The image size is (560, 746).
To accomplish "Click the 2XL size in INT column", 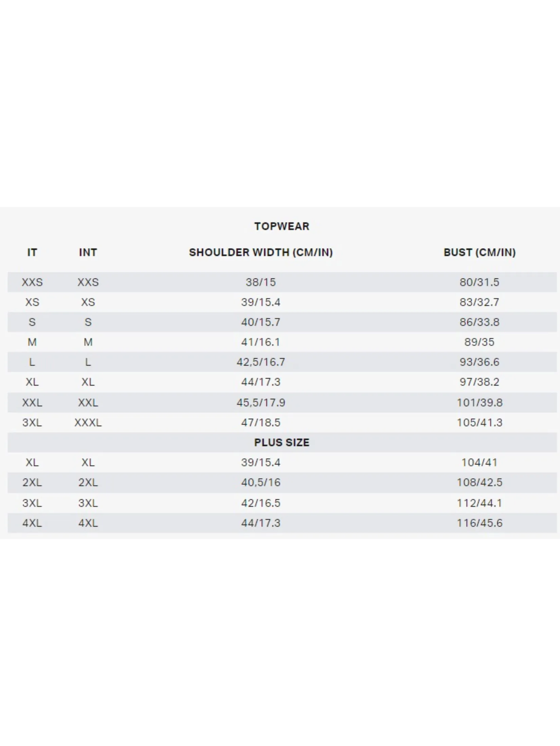I will 88,482.
